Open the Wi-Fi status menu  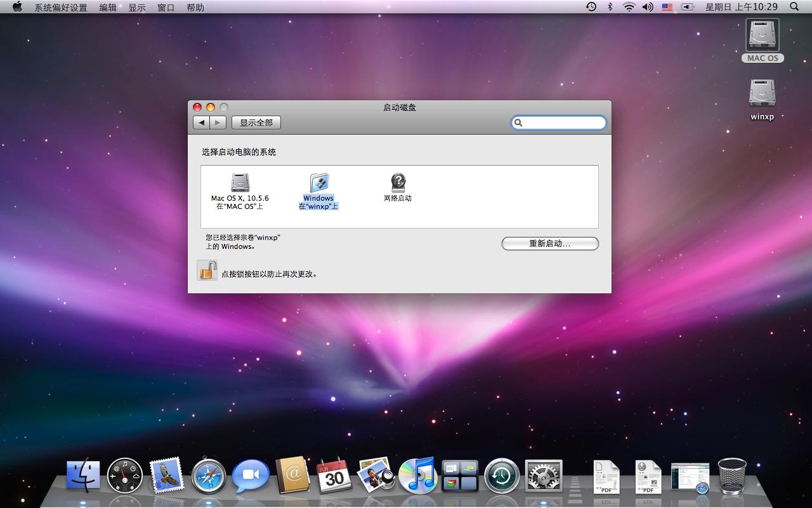pyautogui.click(x=629, y=7)
